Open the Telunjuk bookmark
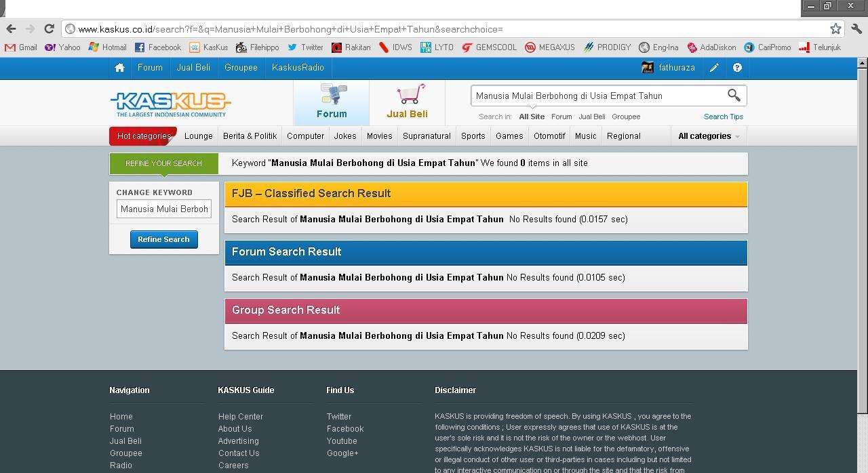 [x=820, y=47]
